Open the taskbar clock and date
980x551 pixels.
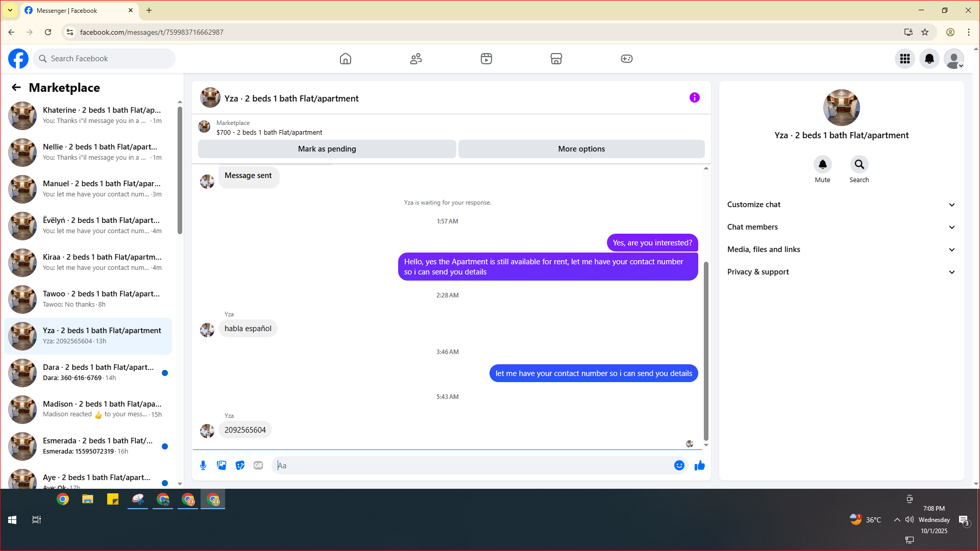coord(934,520)
